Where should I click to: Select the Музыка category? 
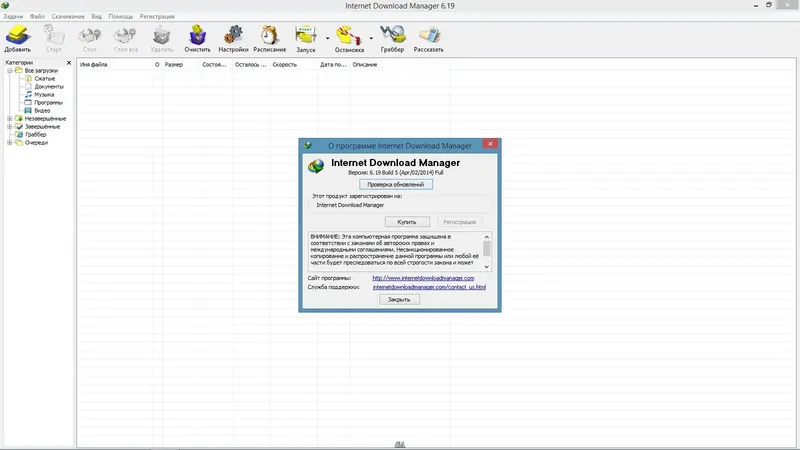[44, 94]
